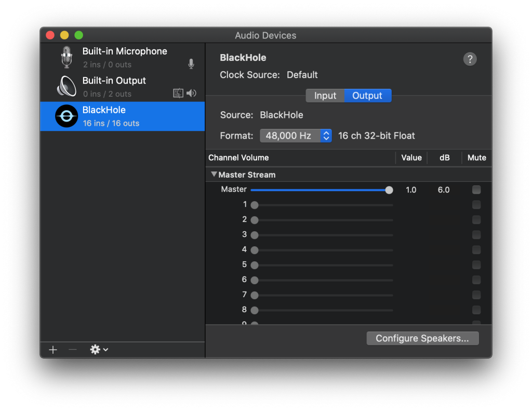This screenshot has width=532, height=411.
Task: Open the 48,000 Hz format dropdown
Action: [296, 136]
